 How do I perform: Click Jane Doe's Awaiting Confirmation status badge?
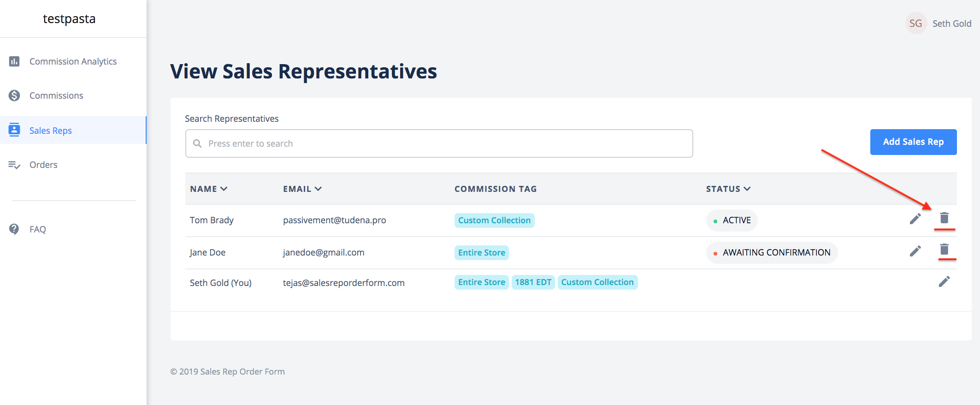pyautogui.click(x=772, y=253)
